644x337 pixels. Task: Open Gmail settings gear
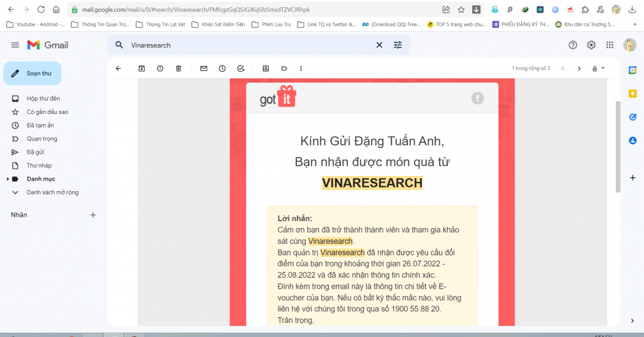click(591, 45)
